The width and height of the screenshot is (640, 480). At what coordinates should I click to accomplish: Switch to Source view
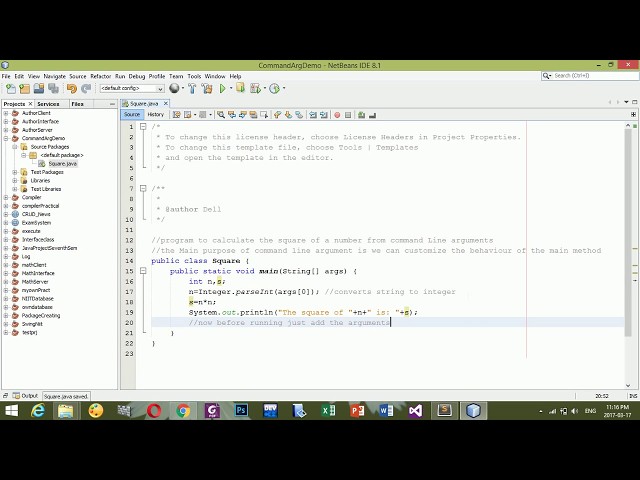(132, 115)
